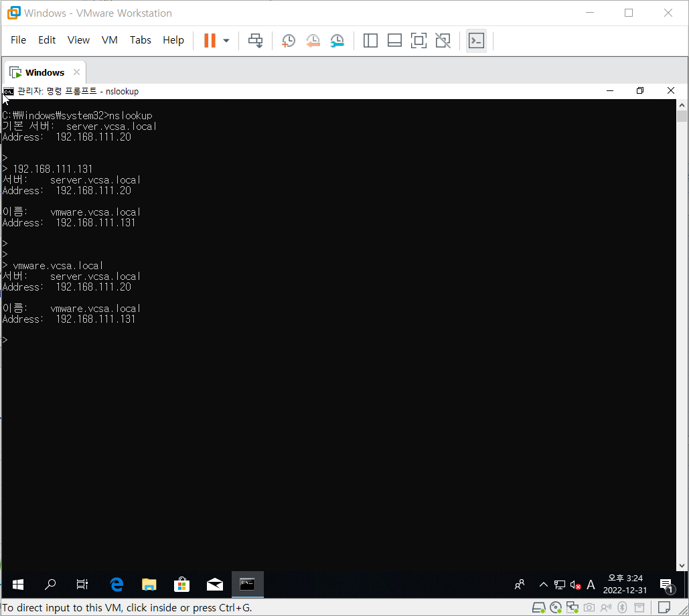
Task: Minimize the command prompt window
Action: click(610, 90)
